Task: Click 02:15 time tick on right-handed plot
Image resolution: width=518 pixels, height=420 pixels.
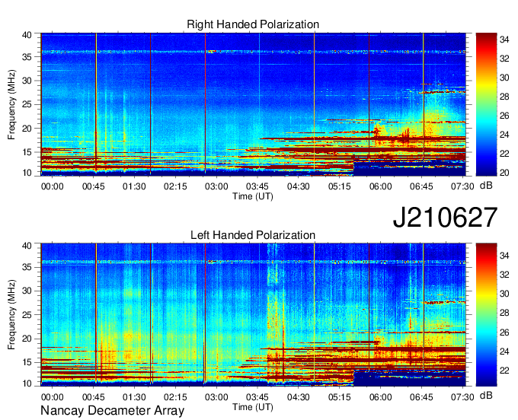Action: (175, 186)
